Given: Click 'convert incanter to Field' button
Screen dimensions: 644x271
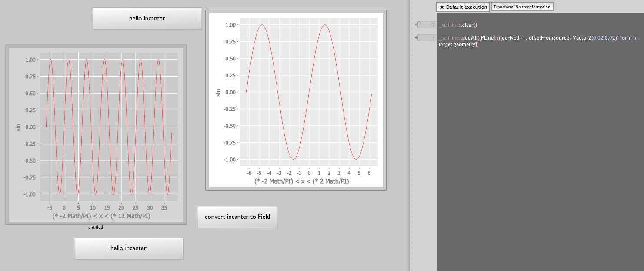Looking at the screenshot, I should (x=237, y=217).
